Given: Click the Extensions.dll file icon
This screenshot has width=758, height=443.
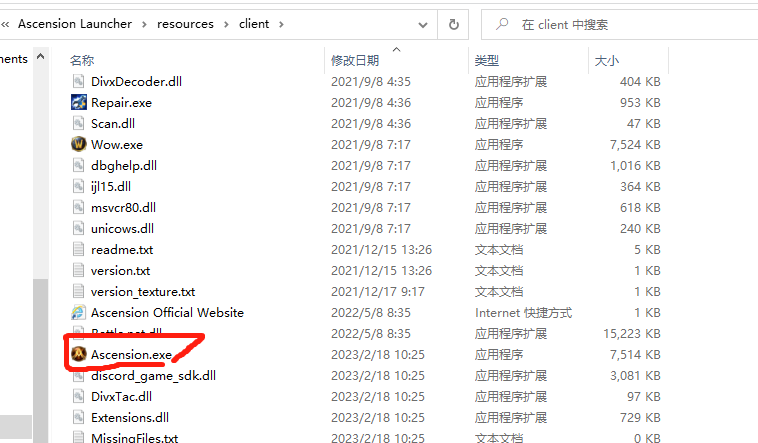Looking at the screenshot, I should (78, 417).
